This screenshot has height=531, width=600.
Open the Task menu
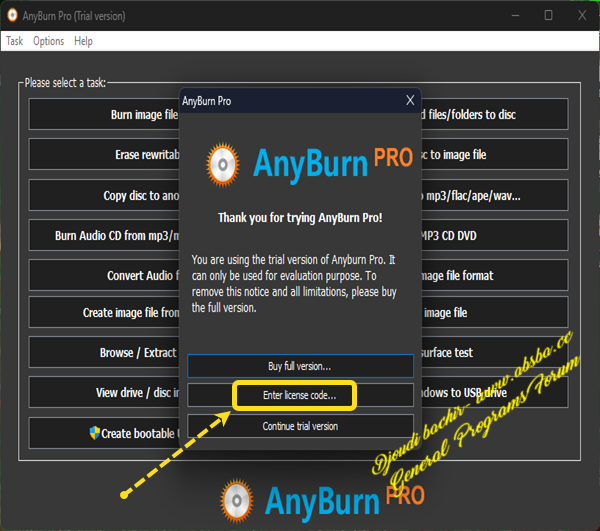[15, 41]
